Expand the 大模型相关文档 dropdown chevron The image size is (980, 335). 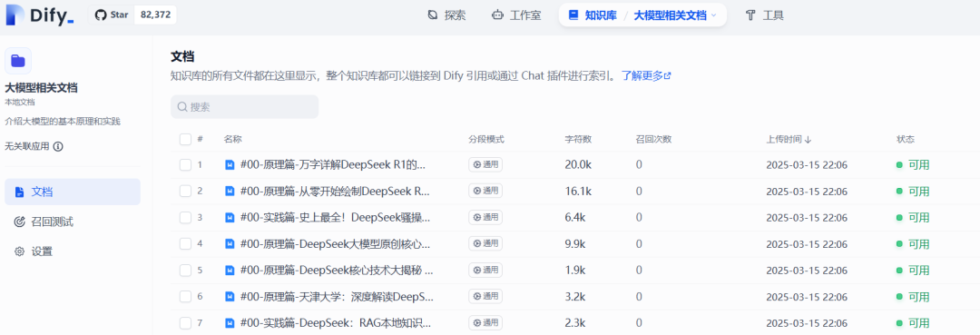click(714, 15)
